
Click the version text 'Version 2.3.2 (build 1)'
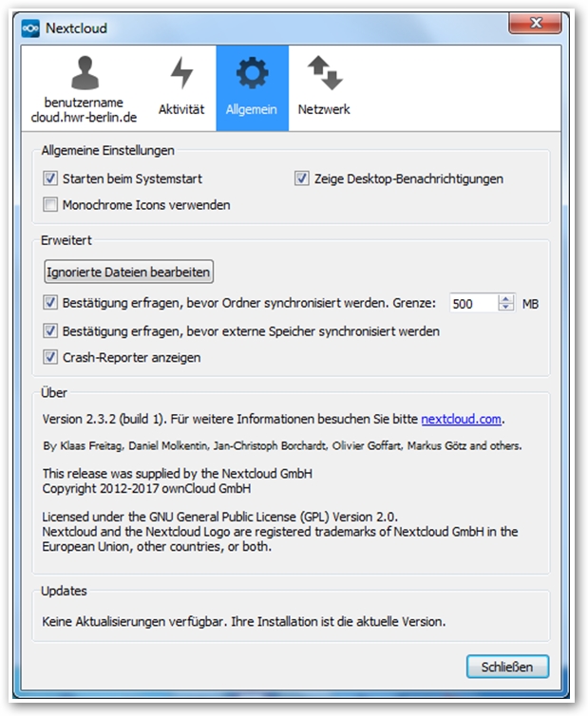click(104, 419)
